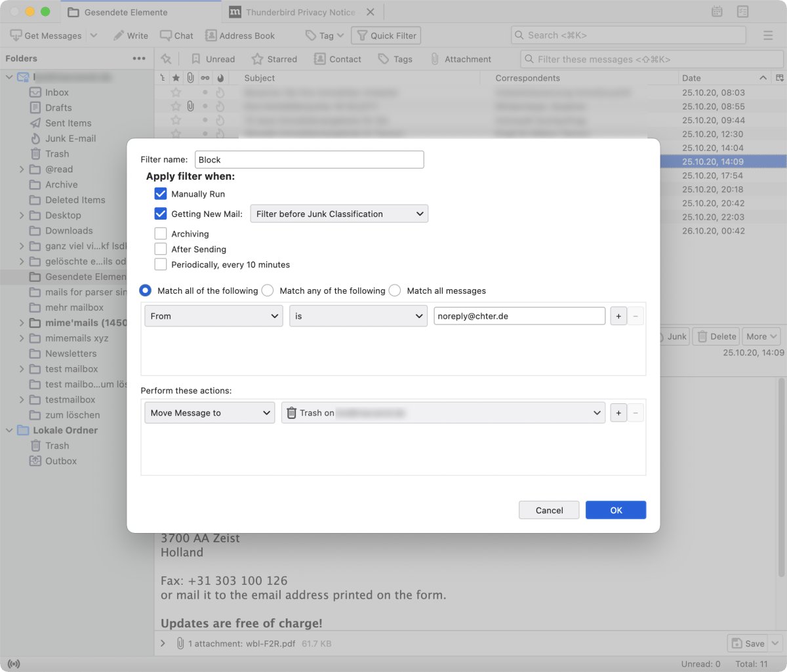Viewport: 787px width, 672px height.
Task: Click Get Messages in toolbar
Action: tap(46, 35)
